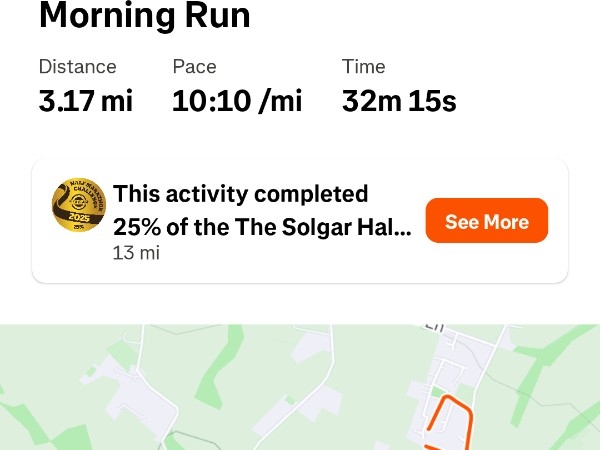
Task: Tap the 13 mi challenge distance text
Action: point(136,253)
